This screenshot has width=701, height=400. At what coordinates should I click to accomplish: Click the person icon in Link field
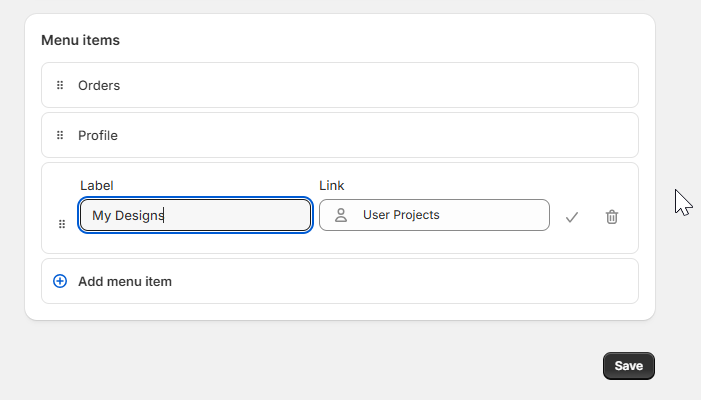pyautogui.click(x=341, y=215)
